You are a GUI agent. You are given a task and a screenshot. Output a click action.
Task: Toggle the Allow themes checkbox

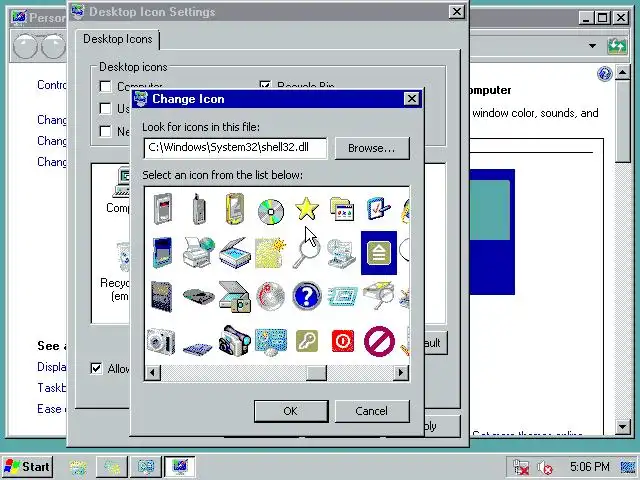pyautogui.click(x=96, y=369)
